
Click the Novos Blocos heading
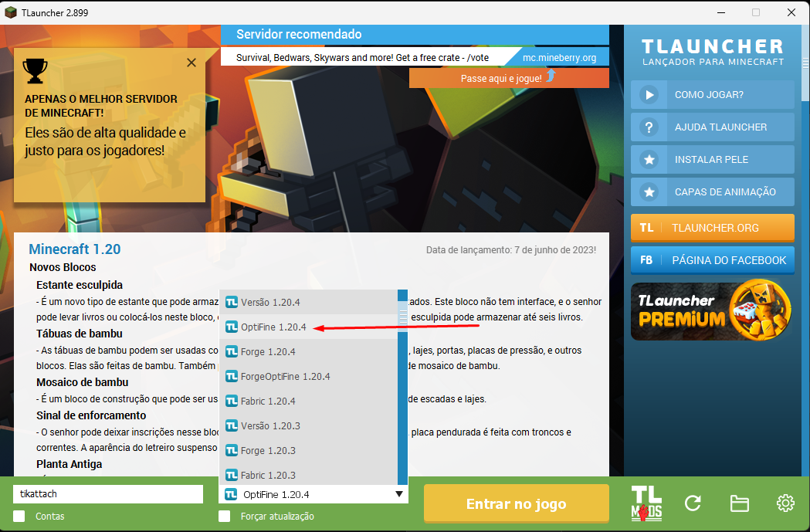point(63,267)
